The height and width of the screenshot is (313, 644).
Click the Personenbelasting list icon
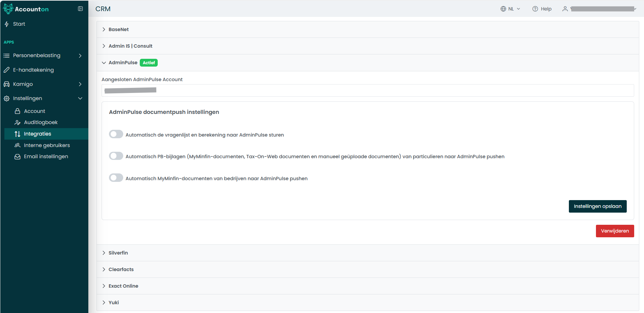point(6,55)
